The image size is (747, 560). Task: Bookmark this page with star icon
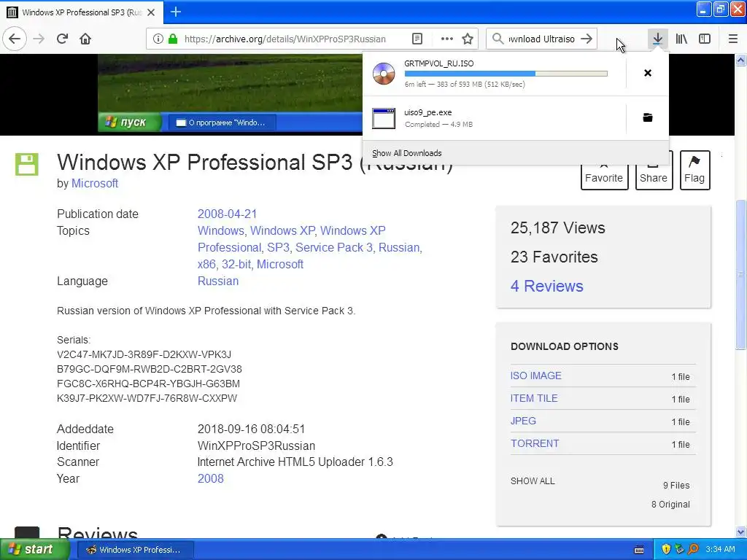point(468,39)
